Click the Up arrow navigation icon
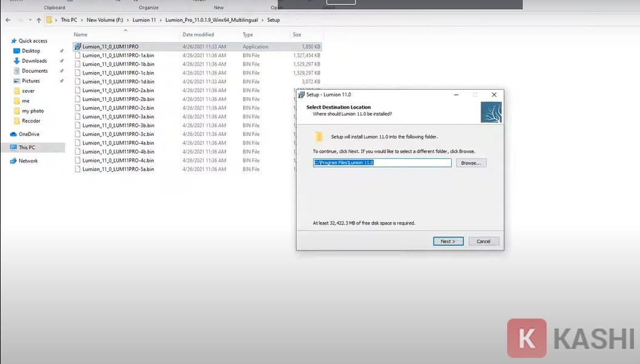 [x=39, y=20]
